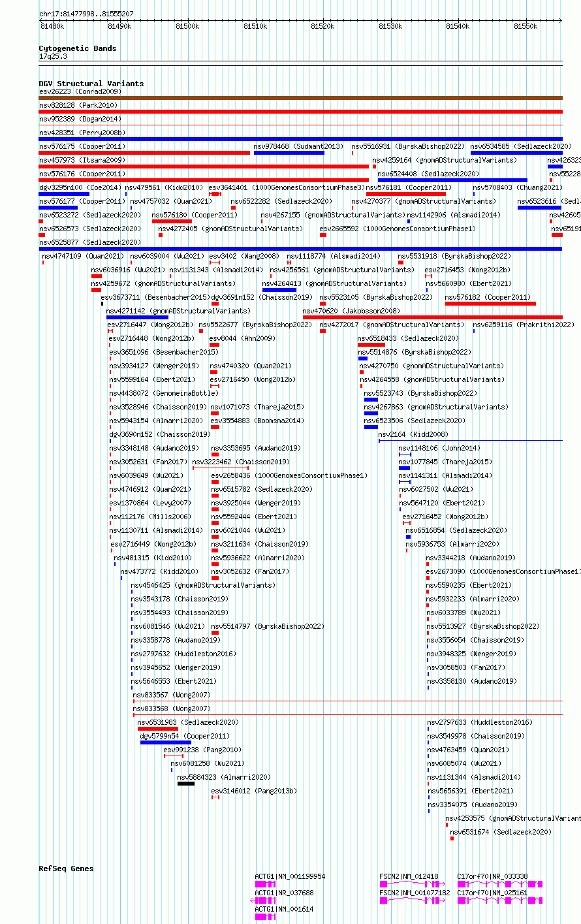Image resolution: width=581 pixels, height=924 pixels.
Task: Click the DGV Structural Variants track title
Action: pyautogui.click(x=91, y=84)
